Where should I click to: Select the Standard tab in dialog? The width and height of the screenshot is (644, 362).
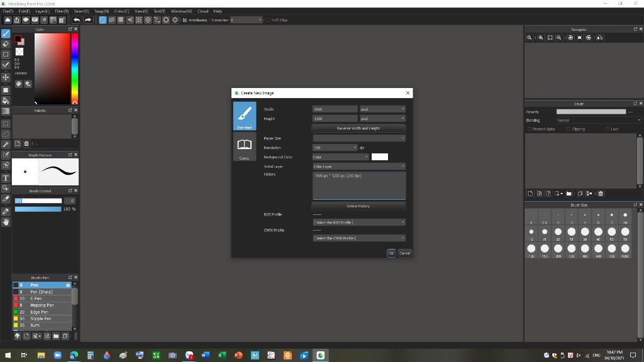[245, 116]
